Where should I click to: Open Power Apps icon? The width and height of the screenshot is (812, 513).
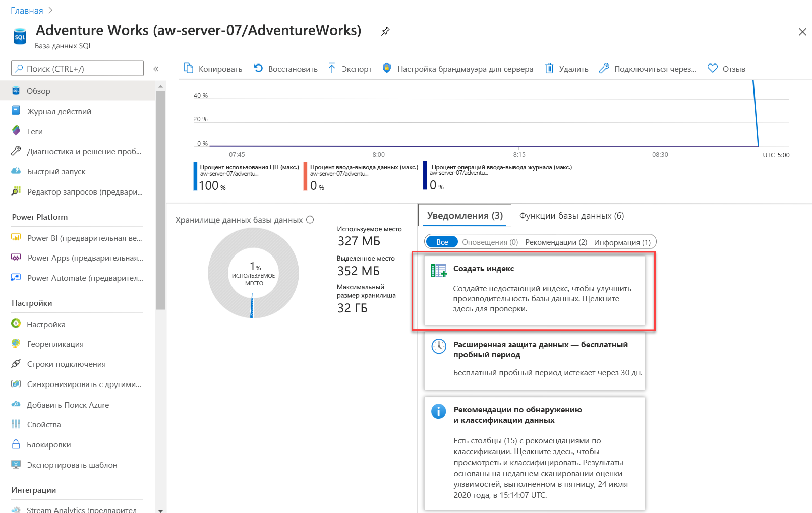[x=16, y=257]
